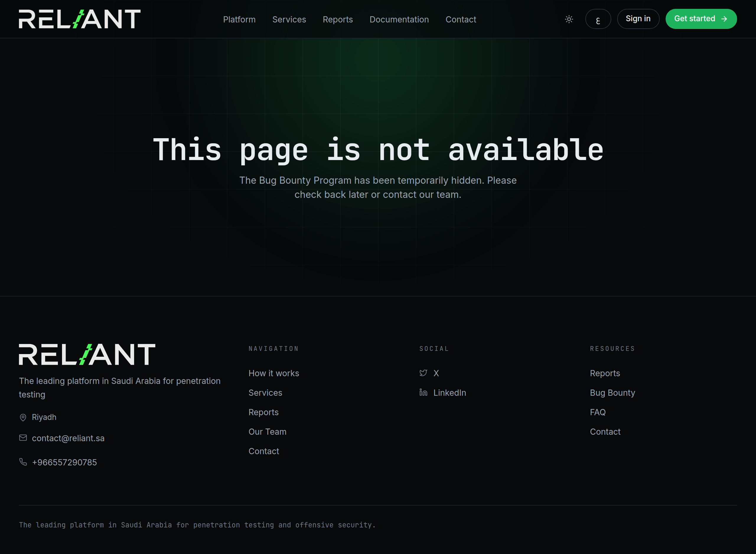Click the Bug Bounty Program hidden message text
Viewport: 756px width, 554px height.
click(x=378, y=188)
